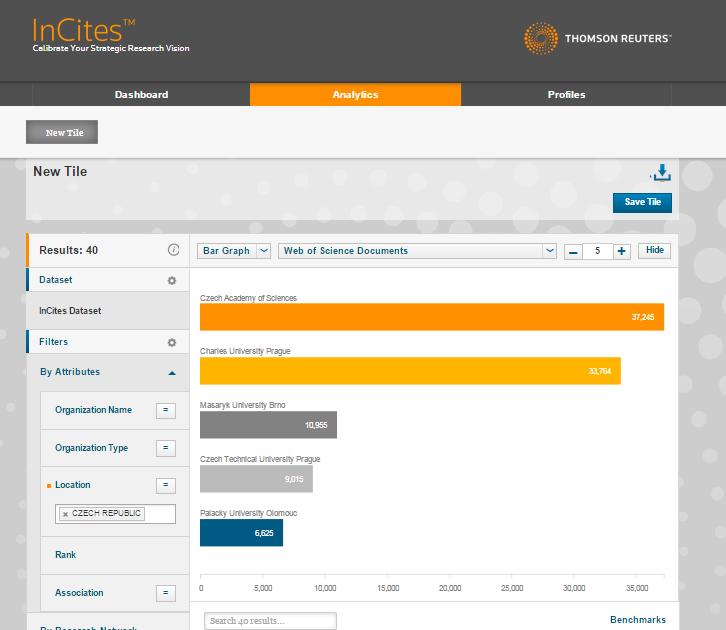Increase the number of bars with plus
Viewport: 726px width, 630px height.
coord(621,251)
